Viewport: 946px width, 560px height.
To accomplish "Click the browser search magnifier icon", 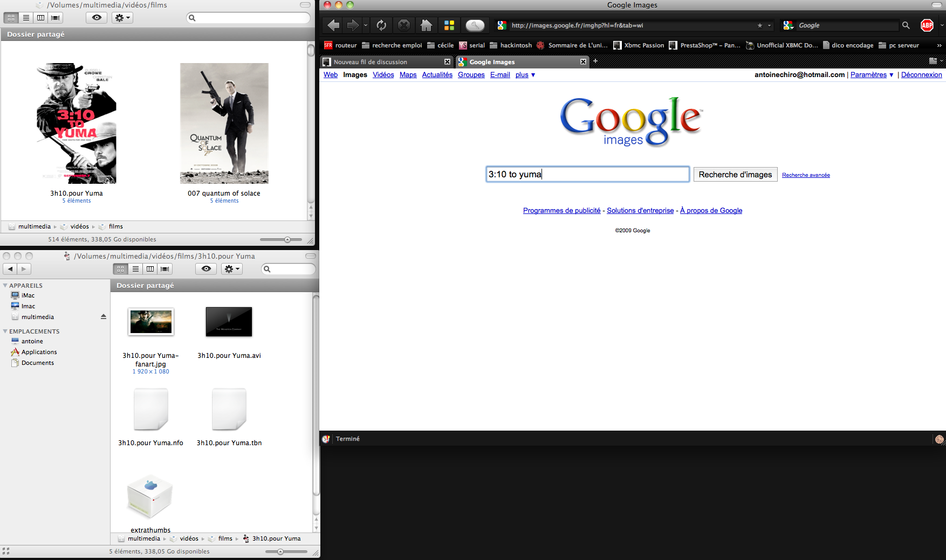I will pyautogui.click(x=906, y=25).
